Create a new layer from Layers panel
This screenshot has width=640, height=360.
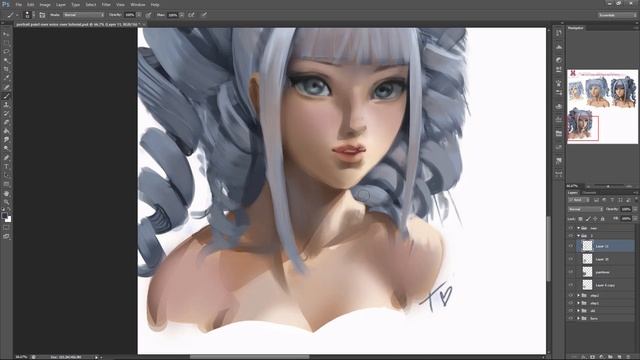620,357
